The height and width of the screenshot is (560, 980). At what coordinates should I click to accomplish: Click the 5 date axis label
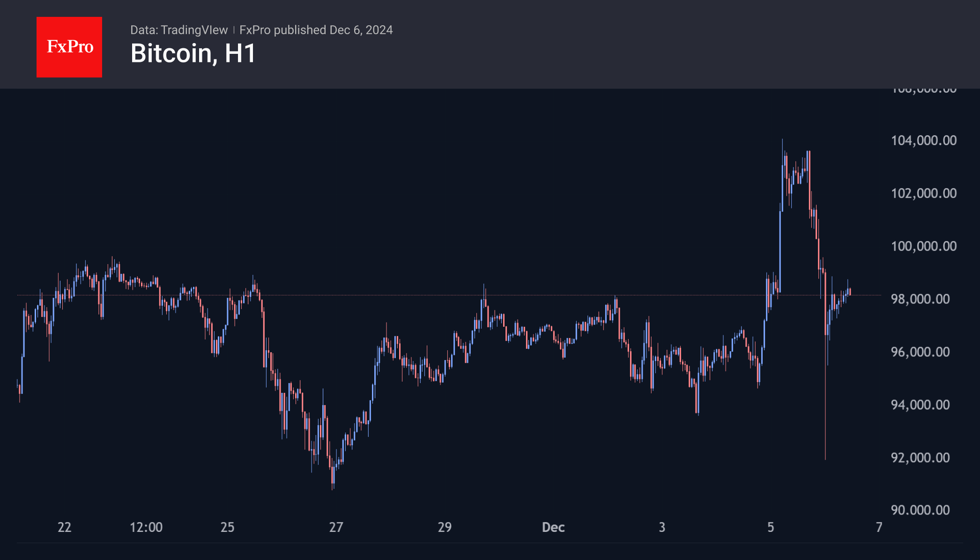tap(771, 528)
